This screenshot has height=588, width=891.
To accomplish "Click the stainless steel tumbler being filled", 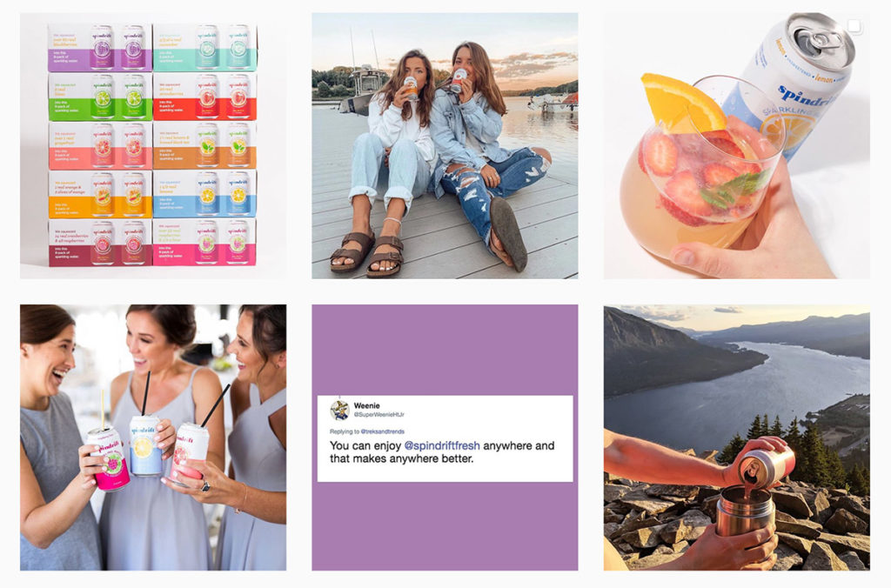I will (745, 511).
